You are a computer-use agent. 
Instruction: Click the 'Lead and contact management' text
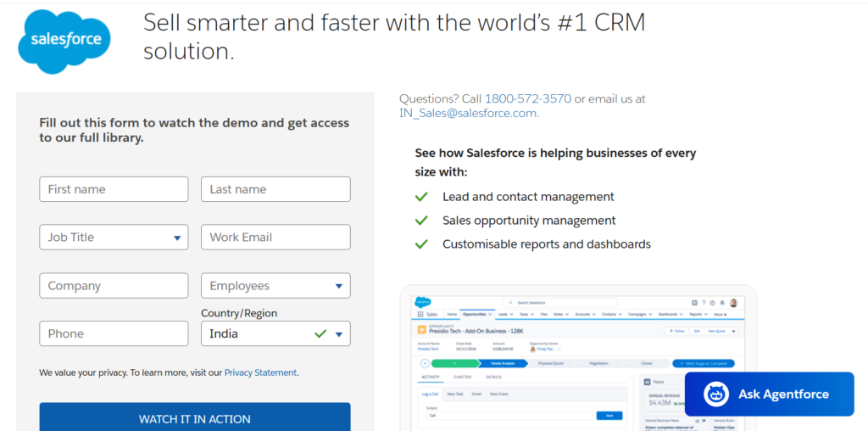point(528,197)
